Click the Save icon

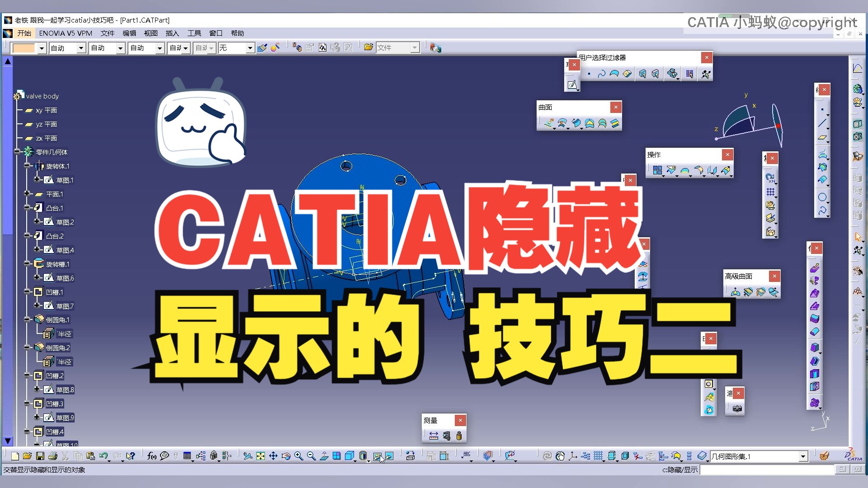[x=40, y=456]
